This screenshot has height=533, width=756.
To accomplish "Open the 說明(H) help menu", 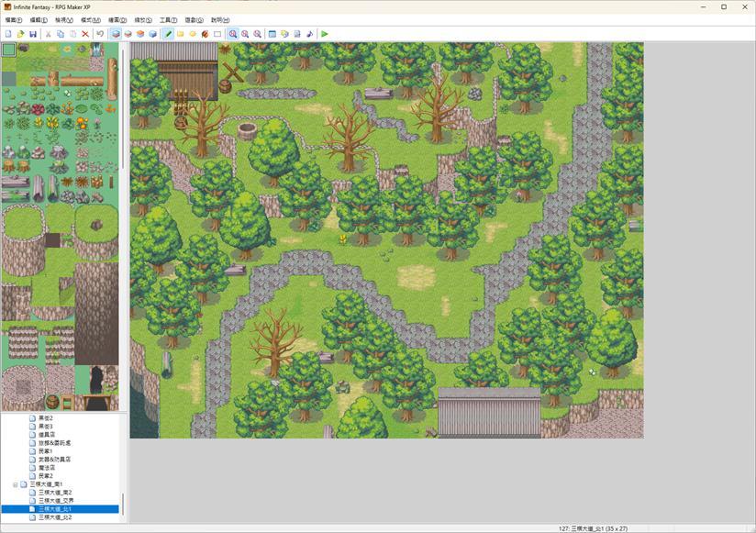I will (220, 19).
